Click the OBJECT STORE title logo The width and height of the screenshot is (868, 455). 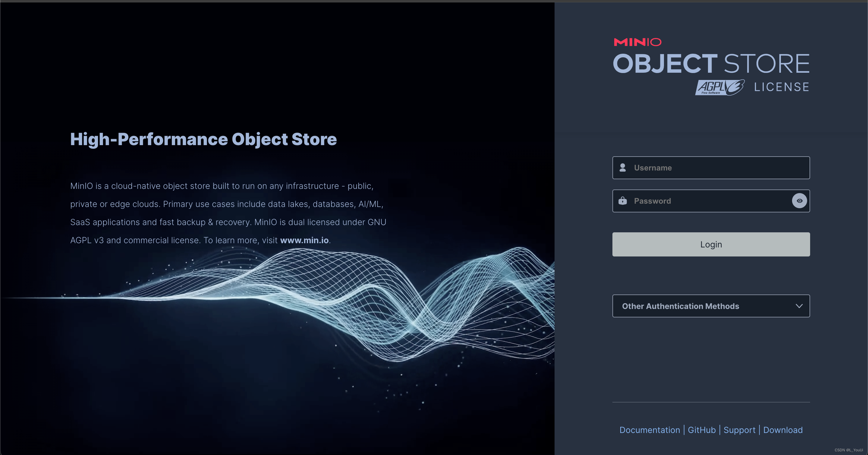tap(711, 64)
